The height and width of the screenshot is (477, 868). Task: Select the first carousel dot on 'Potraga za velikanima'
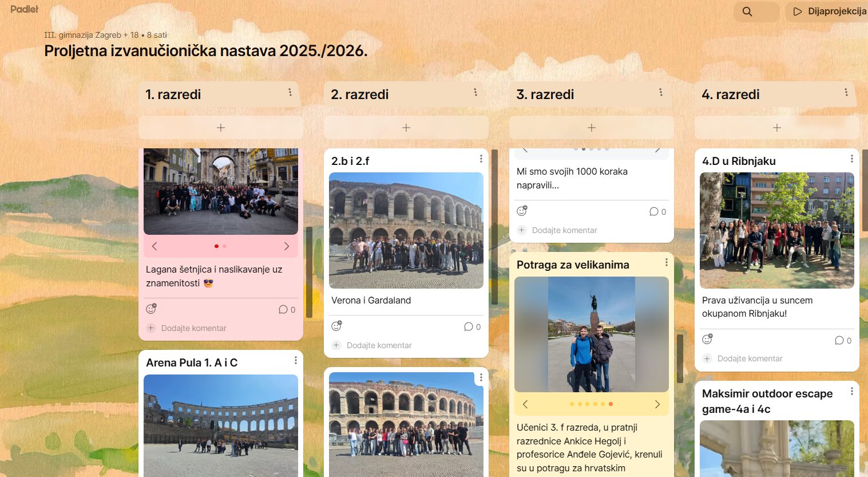tap(572, 404)
